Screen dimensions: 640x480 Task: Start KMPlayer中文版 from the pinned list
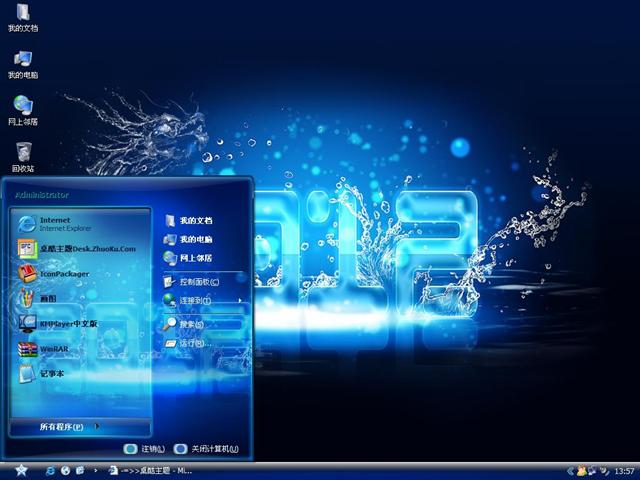[68, 324]
